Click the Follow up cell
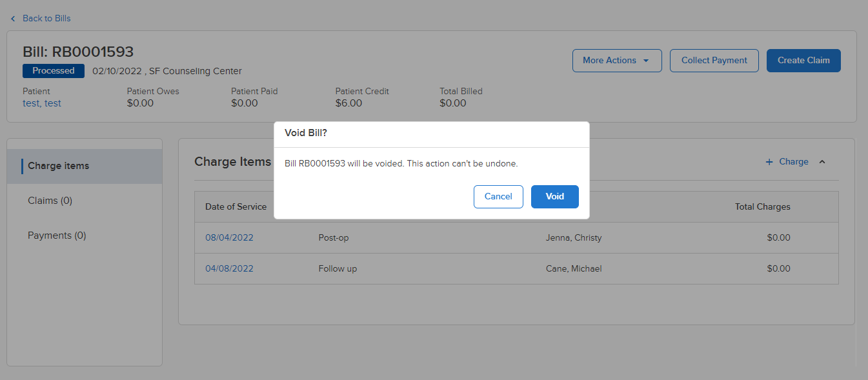The height and width of the screenshot is (380, 868). [x=338, y=268]
